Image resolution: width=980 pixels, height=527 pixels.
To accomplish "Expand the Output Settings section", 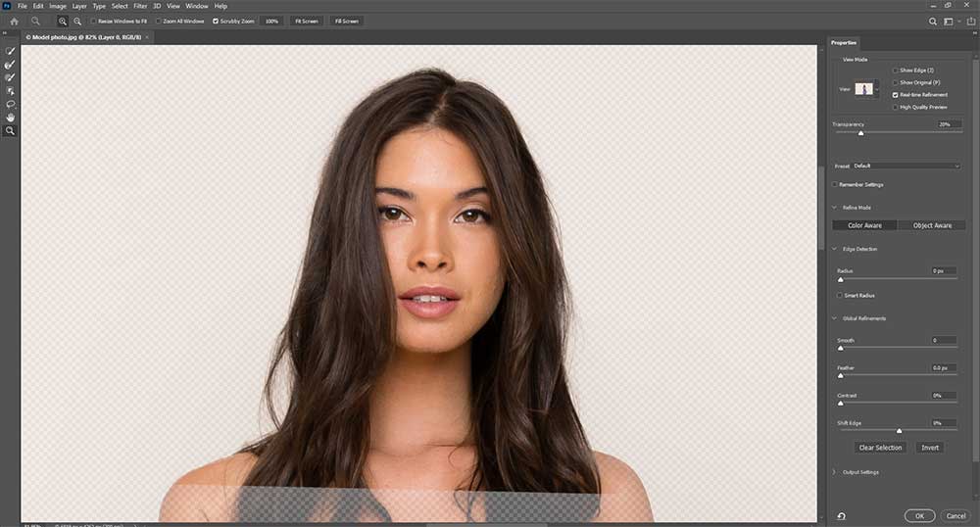I will coord(834,472).
